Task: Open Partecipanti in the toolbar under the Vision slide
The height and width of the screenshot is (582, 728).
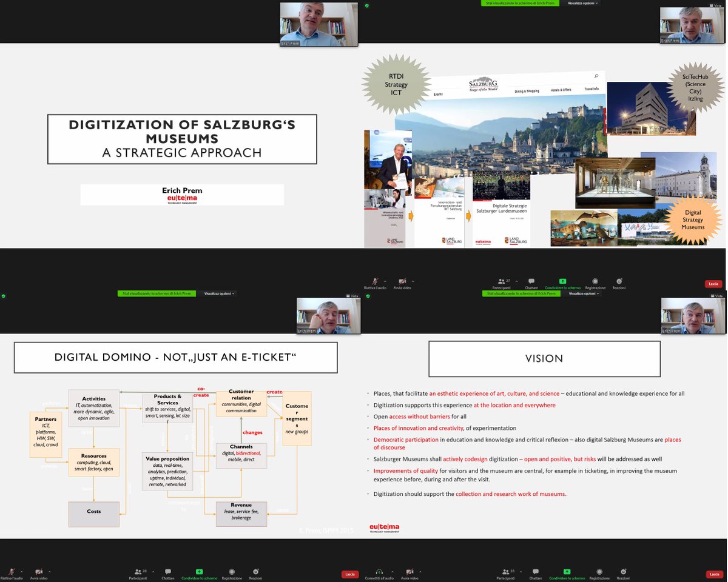Action: [x=505, y=574]
